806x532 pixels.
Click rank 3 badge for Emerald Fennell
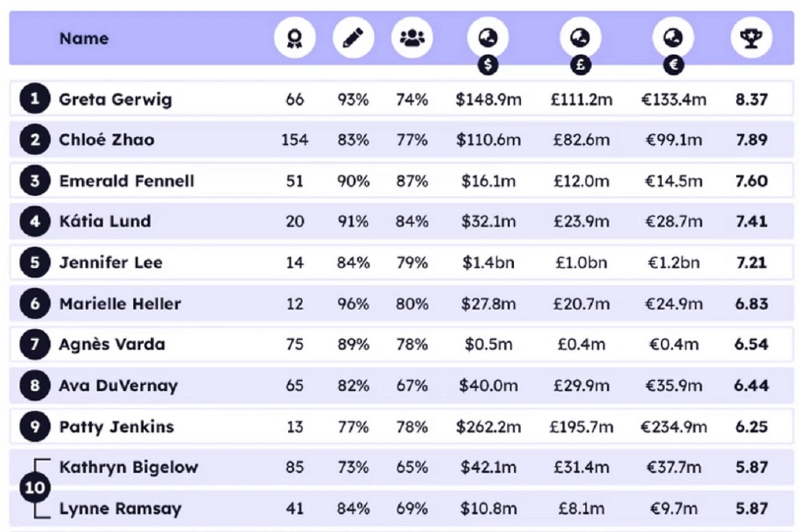pyautogui.click(x=35, y=181)
